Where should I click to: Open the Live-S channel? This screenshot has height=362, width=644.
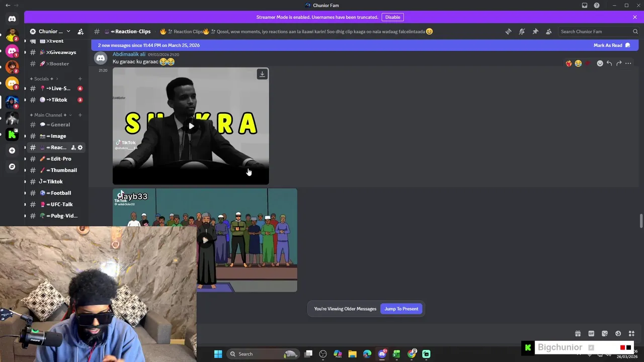(x=55, y=88)
